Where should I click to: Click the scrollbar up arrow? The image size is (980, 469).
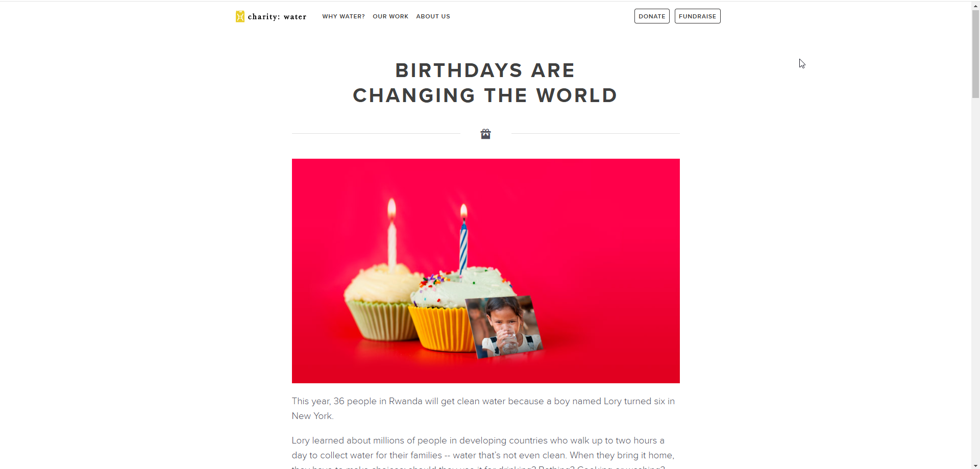(x=975, y=5)
